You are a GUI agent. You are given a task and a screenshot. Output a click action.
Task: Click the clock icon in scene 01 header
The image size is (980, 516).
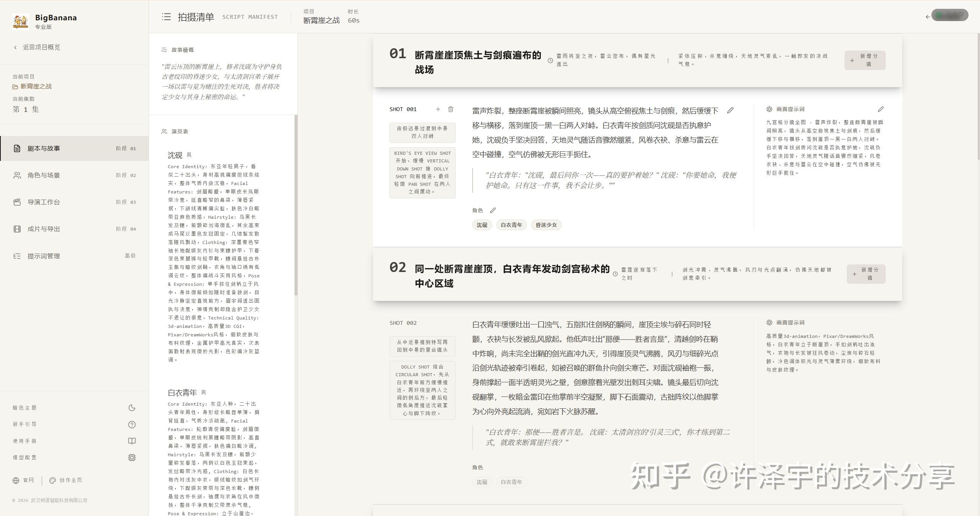click(x=550, y=61)
